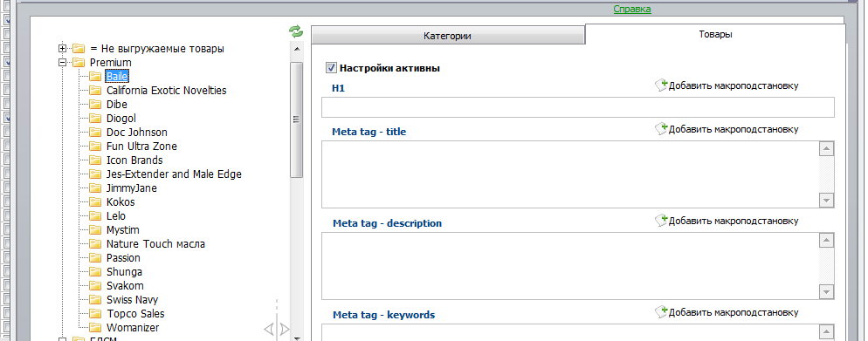The height and width of the screenshot is (341, 868).
Task: Select the Nature Touch масла category
Action: click(155, 243)
